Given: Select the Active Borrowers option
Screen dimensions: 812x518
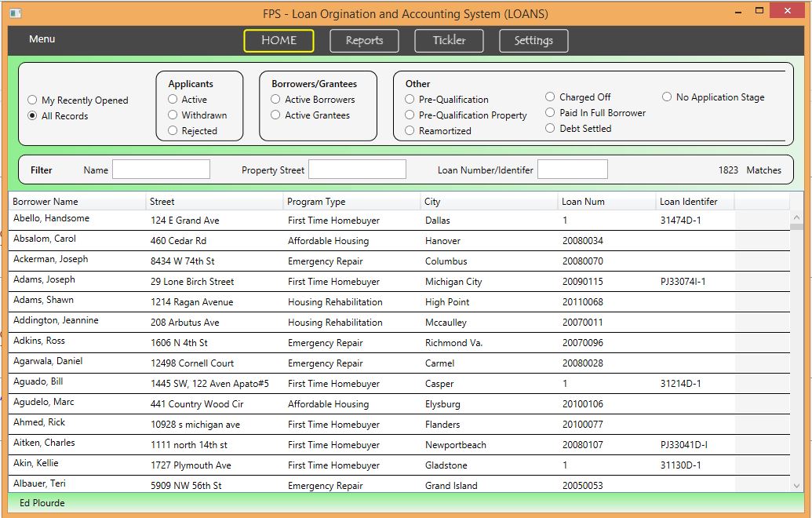Looking at the screenshot, I should [x=276, y=100].
